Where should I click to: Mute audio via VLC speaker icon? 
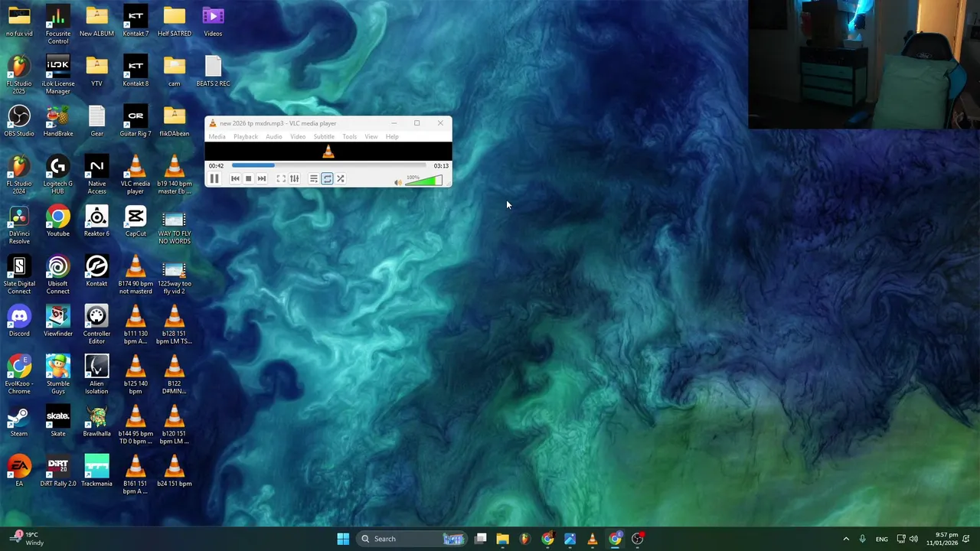coord(397,182)
